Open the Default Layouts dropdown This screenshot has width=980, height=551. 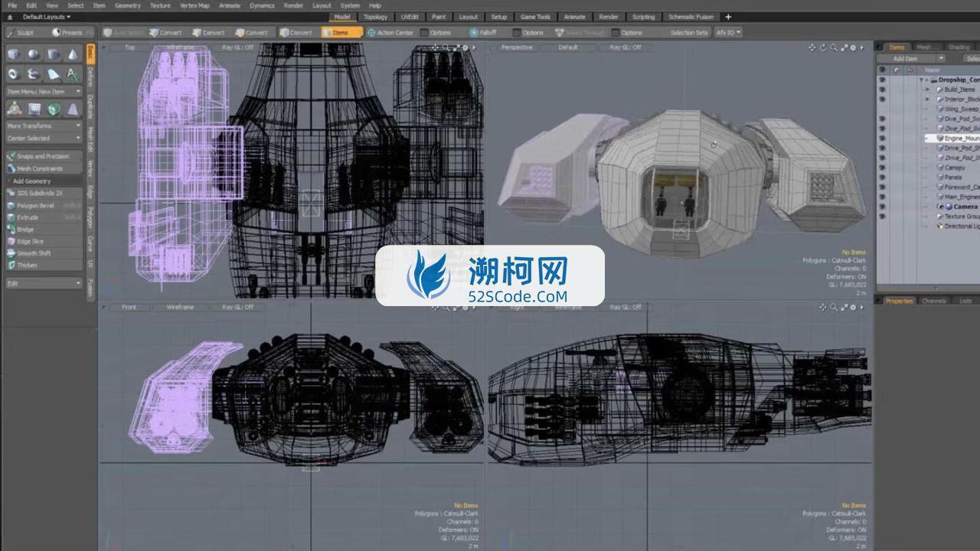[x=45, y=17]
